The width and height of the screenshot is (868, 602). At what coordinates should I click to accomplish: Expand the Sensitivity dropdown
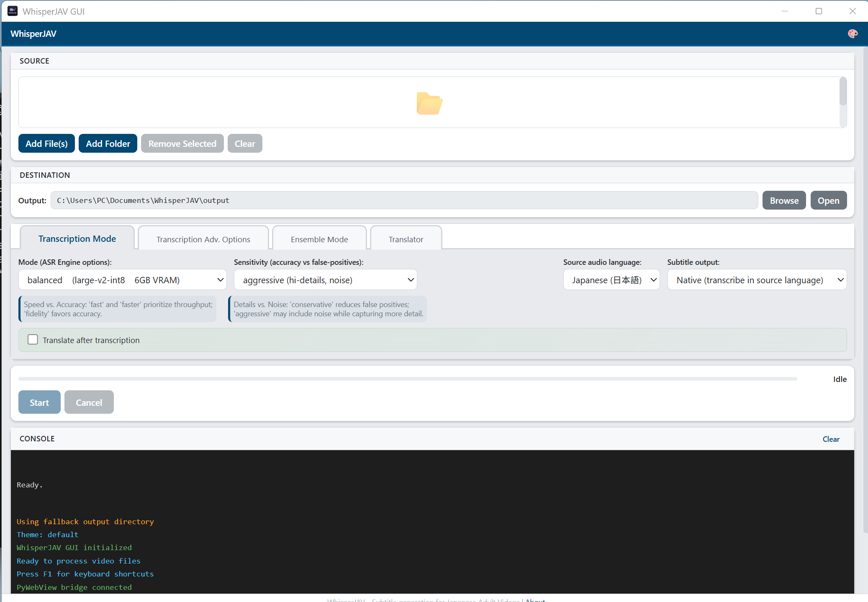[x=325, y=280]
